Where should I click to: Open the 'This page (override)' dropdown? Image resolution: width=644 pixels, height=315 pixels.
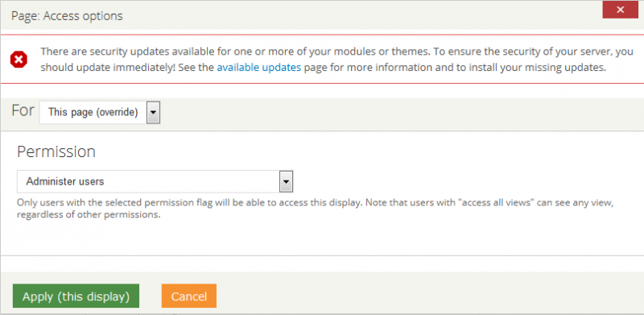tap(100, 112)
